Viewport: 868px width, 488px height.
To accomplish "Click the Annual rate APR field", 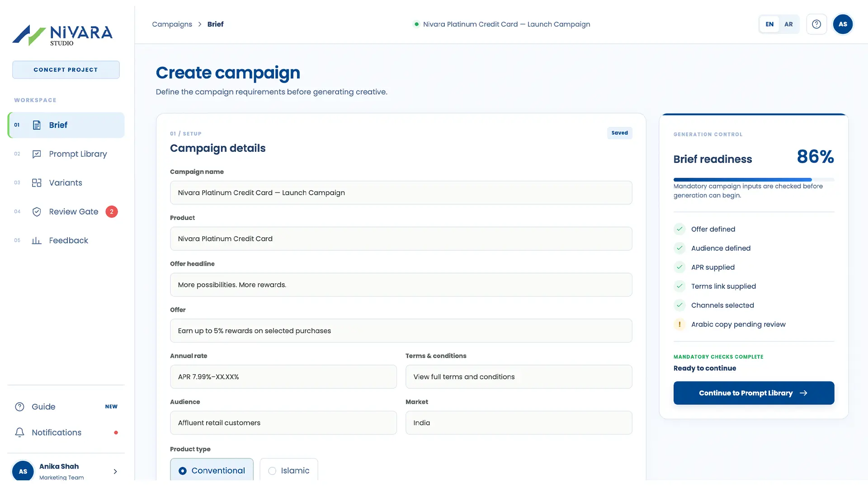I will [283, 377].
